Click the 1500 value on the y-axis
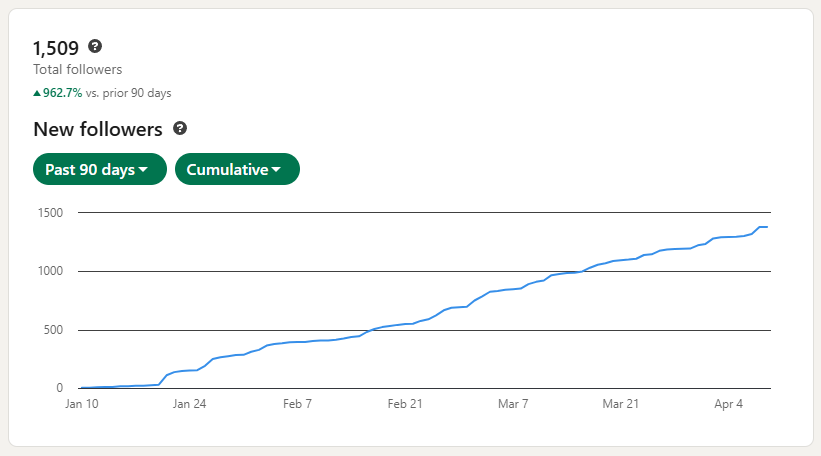 [x=52, y=213]
